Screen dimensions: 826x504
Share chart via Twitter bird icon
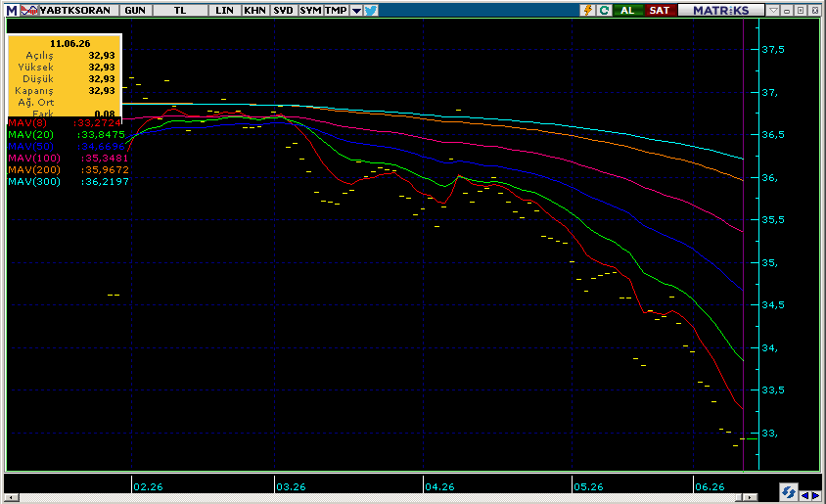[x=371, y=10]
